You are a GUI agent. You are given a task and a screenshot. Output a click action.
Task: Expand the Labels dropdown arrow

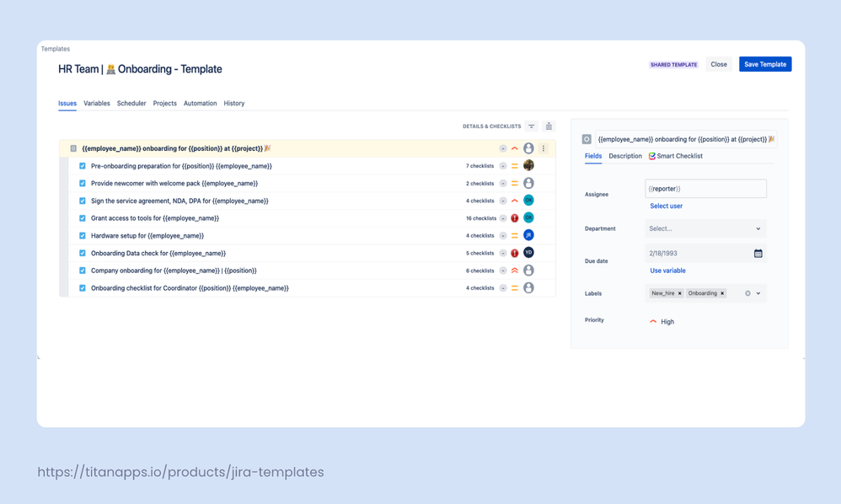[758, 293]
